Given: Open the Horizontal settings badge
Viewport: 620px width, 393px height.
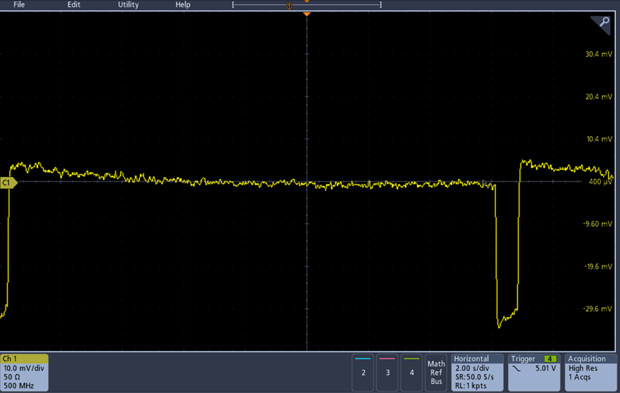Looking at the screenshot, I should point(477,372).
